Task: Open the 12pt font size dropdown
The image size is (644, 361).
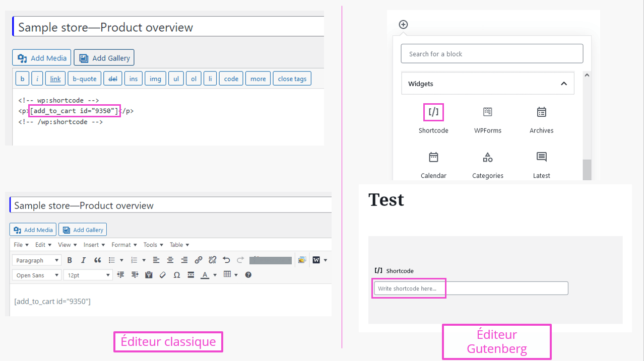Action: 88,275
